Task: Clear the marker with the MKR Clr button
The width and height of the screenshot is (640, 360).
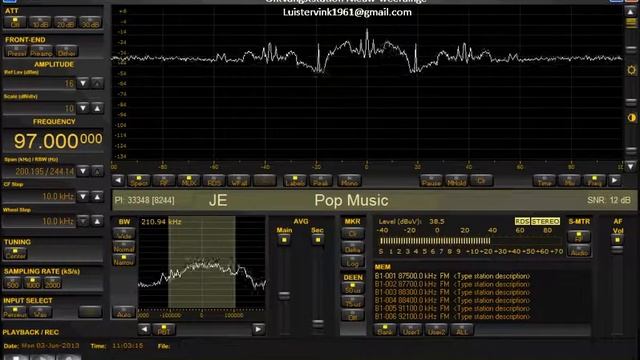Action: pos(353,235)
